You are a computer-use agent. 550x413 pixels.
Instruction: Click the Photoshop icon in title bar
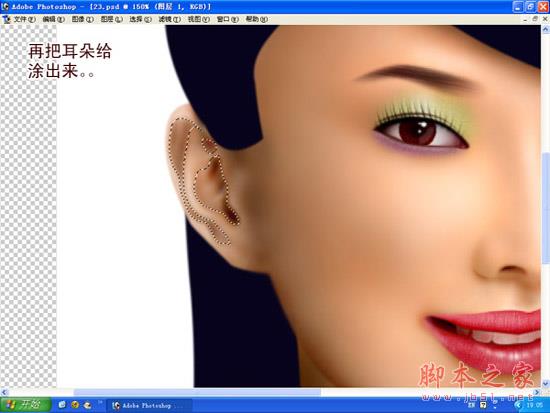5,6
